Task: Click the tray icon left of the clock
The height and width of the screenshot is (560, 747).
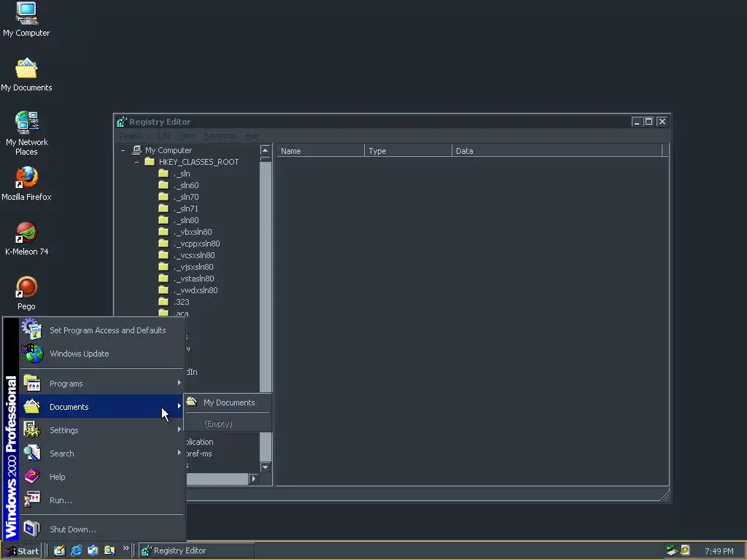Action: coord(685,551)
